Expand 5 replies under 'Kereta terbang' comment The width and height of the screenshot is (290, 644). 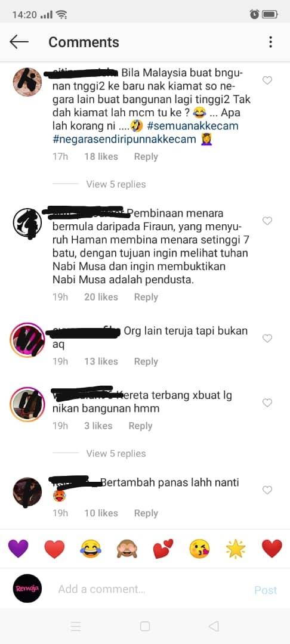116,453
